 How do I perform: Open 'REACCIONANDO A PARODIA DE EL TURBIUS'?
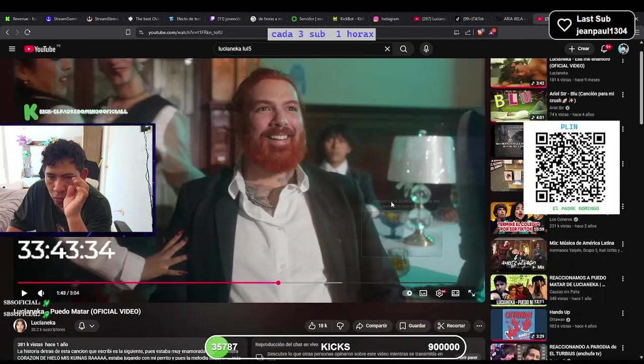pyautogui.click(x=583, y=350)
